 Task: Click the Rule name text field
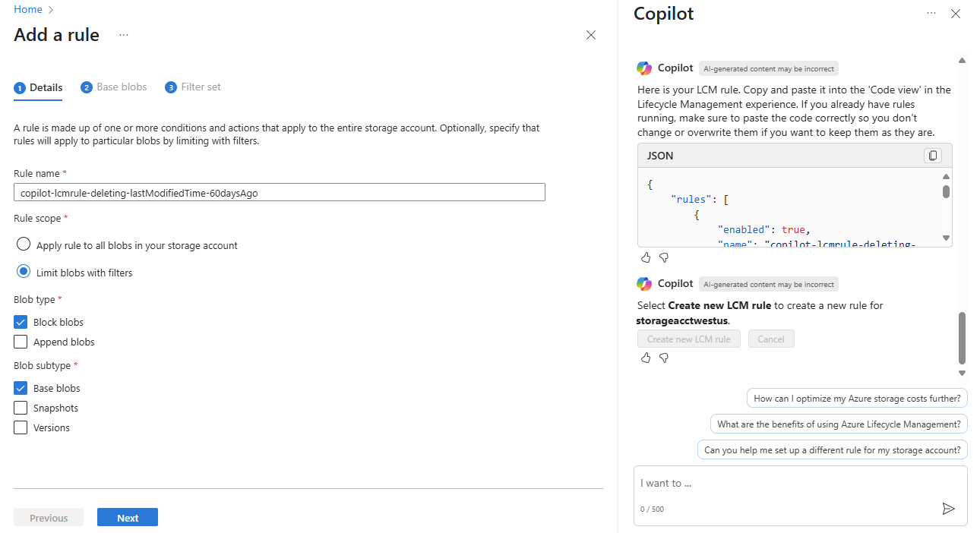[280, 193]
